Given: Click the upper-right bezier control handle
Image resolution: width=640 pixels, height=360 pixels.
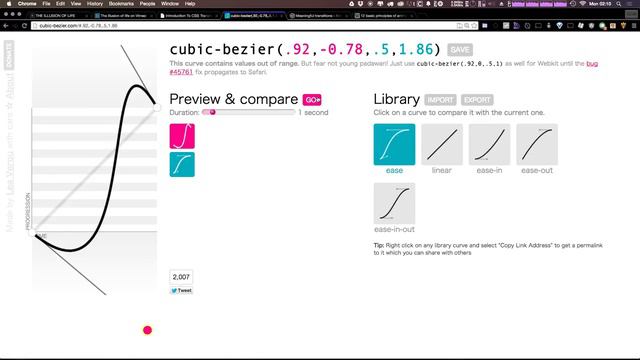Looking at the screenshot, I should pos(157,107).
